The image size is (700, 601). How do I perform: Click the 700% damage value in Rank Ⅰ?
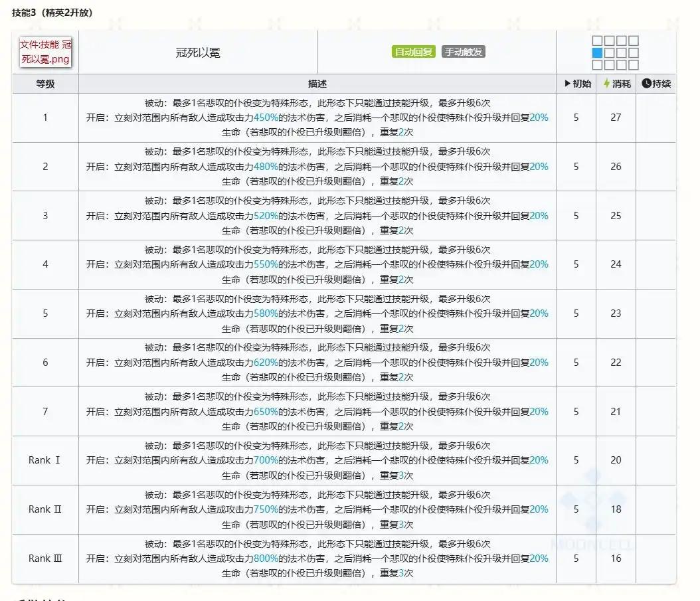click(266, 460)
